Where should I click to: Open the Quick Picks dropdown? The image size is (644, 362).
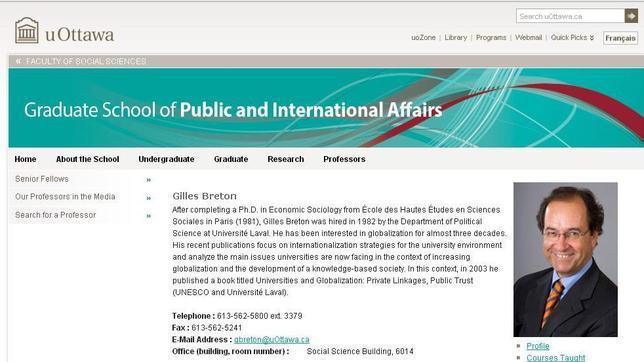tap(572, 37)
